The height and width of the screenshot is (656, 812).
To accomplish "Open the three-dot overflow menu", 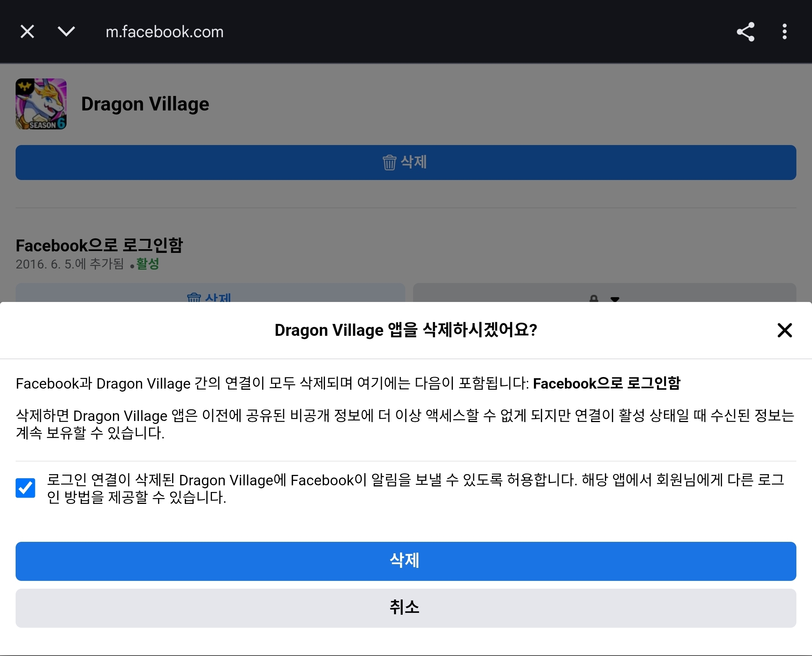I will click(x=784, y=32).
